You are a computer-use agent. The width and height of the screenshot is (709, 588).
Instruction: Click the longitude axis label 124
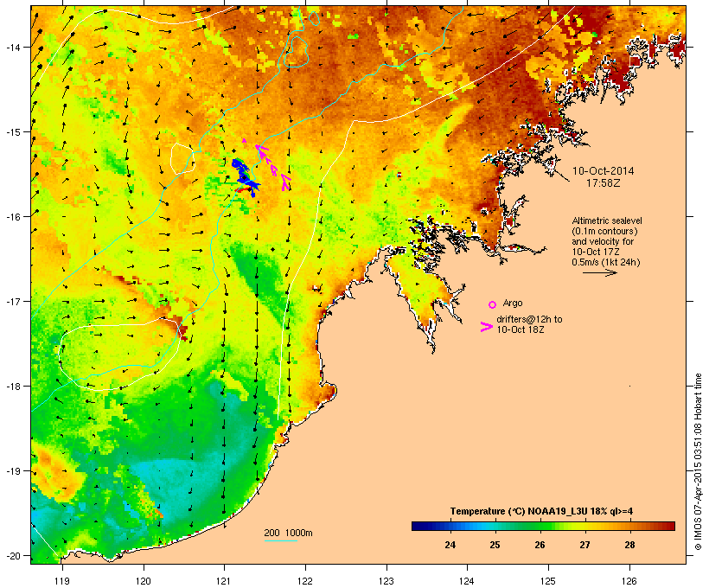point(467,581)
